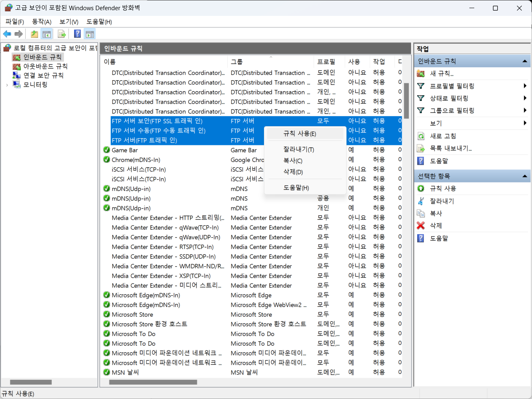This screenshot has width=532, height=399.
Task: Click the Up one level folder icon
Action: [x=35, y=34]
